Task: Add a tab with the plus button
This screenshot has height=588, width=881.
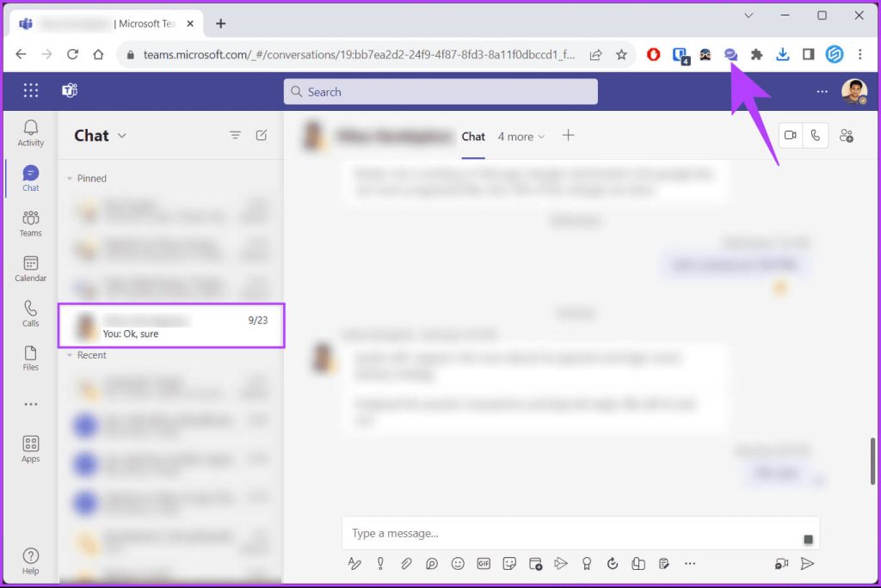Action: (x=568, y=135)
